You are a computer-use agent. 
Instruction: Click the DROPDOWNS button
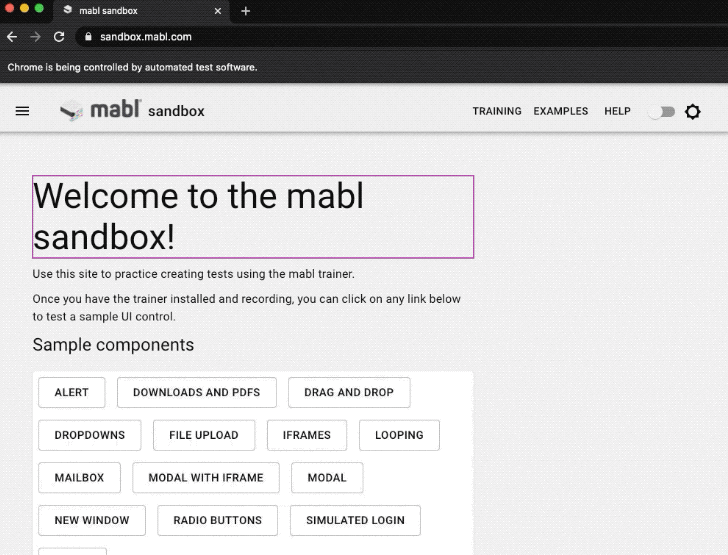90,435
